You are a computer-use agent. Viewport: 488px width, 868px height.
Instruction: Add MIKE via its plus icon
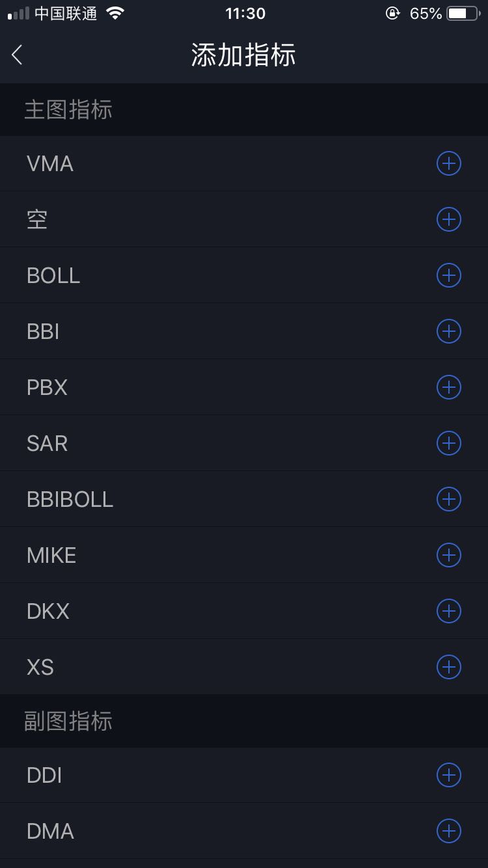click(448, 555)
